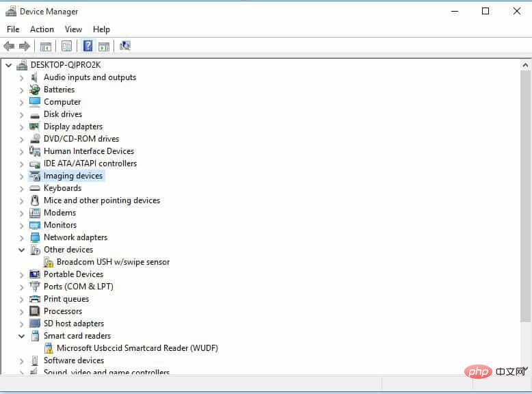
Task: Expand the Ports (COM & LPT) chevron
Action: click(21, 287)
